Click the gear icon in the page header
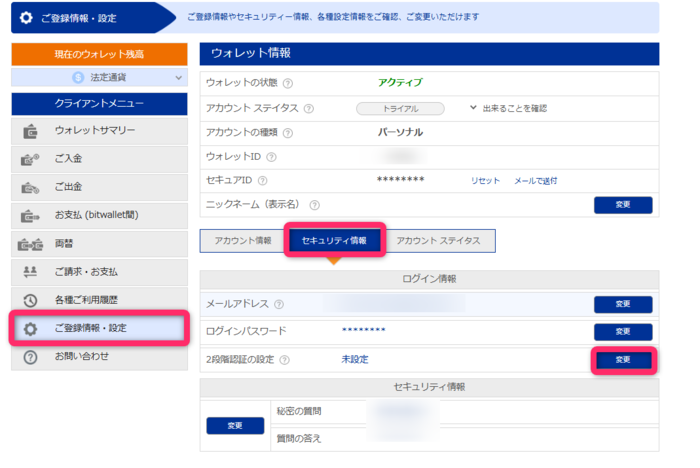 point(26,18)
